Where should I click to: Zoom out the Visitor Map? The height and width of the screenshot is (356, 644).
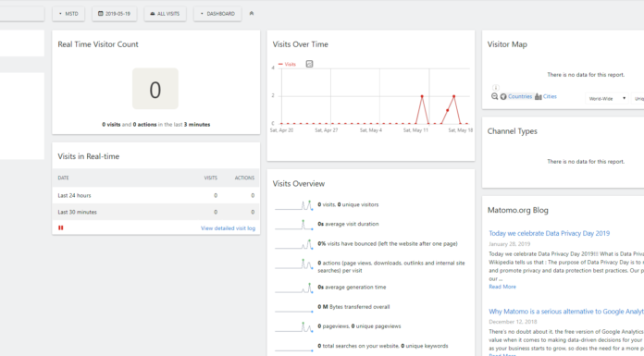point(494,96)
